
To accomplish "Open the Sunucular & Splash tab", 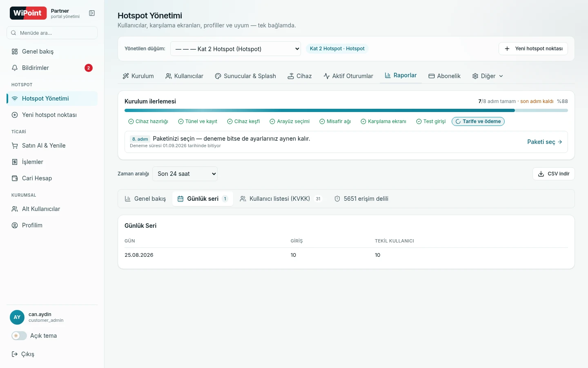I will coord(245,76).
